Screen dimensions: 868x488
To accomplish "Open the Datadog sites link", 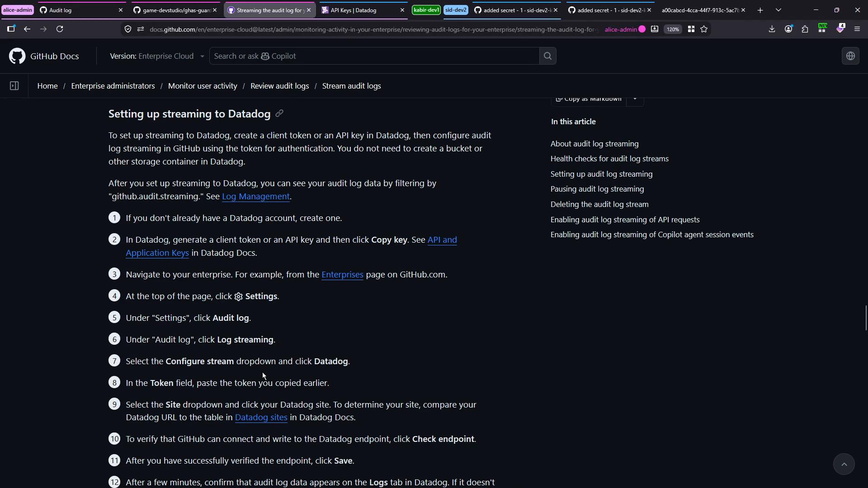I will coord(261,418).
